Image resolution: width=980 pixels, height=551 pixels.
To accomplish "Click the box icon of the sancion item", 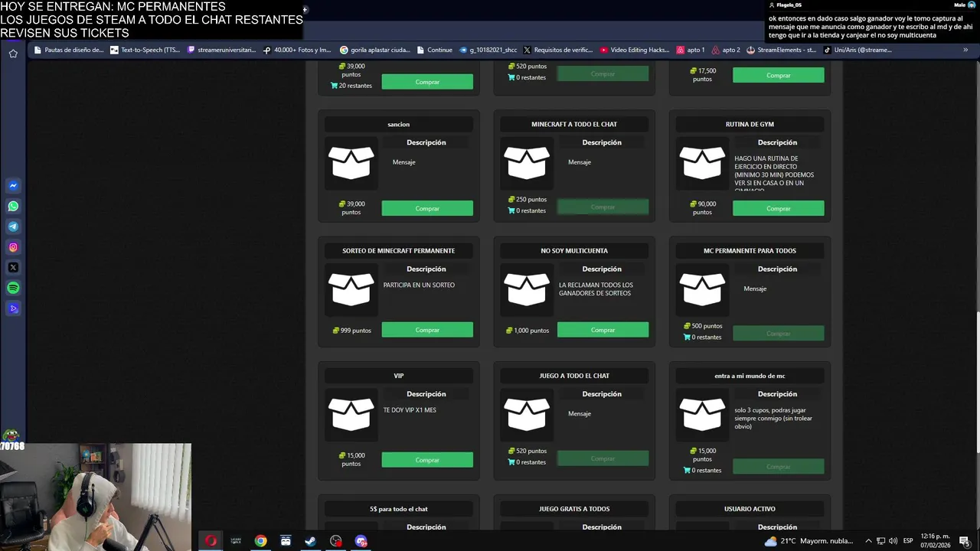I will coord(351,163).
